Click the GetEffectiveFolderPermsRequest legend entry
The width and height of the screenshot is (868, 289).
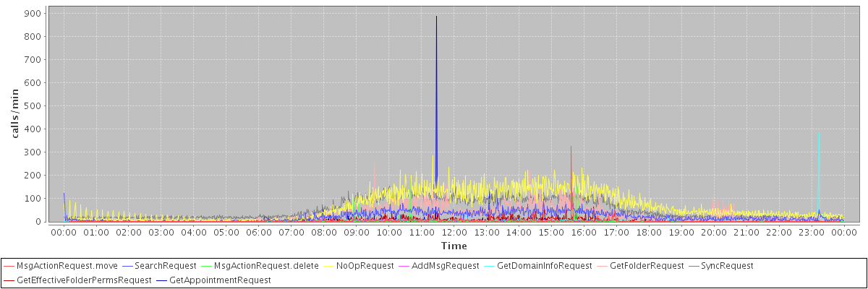[x=84, y=280]
